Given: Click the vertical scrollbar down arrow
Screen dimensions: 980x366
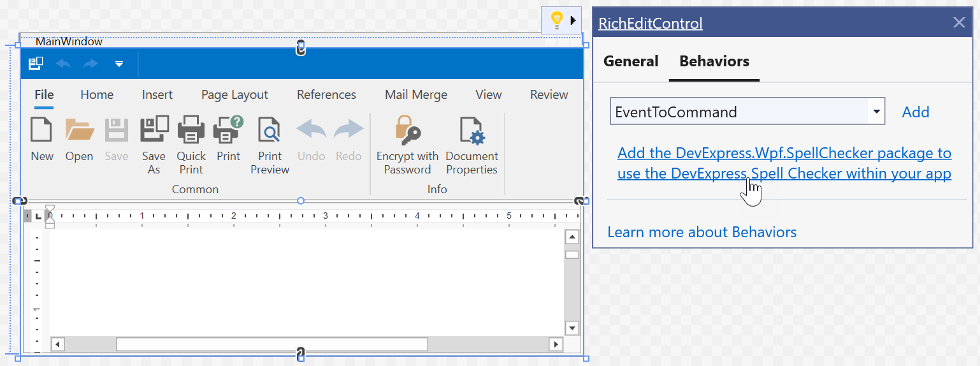Looking at the screenshot, I should tap(572, 328).
